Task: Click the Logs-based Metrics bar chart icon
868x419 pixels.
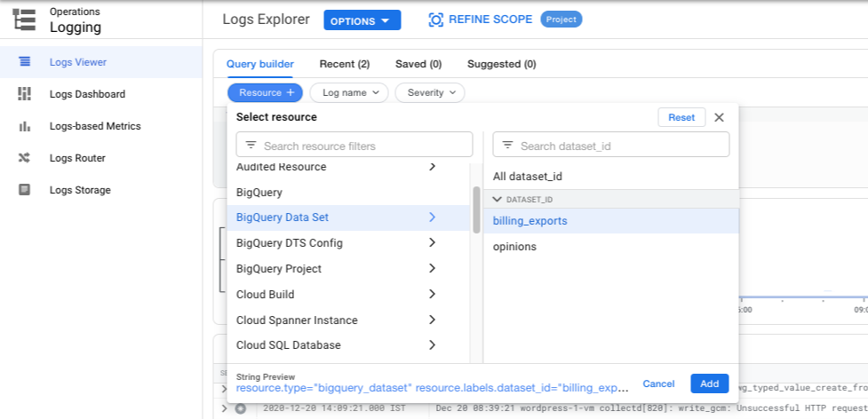Action: click(24, 127)
